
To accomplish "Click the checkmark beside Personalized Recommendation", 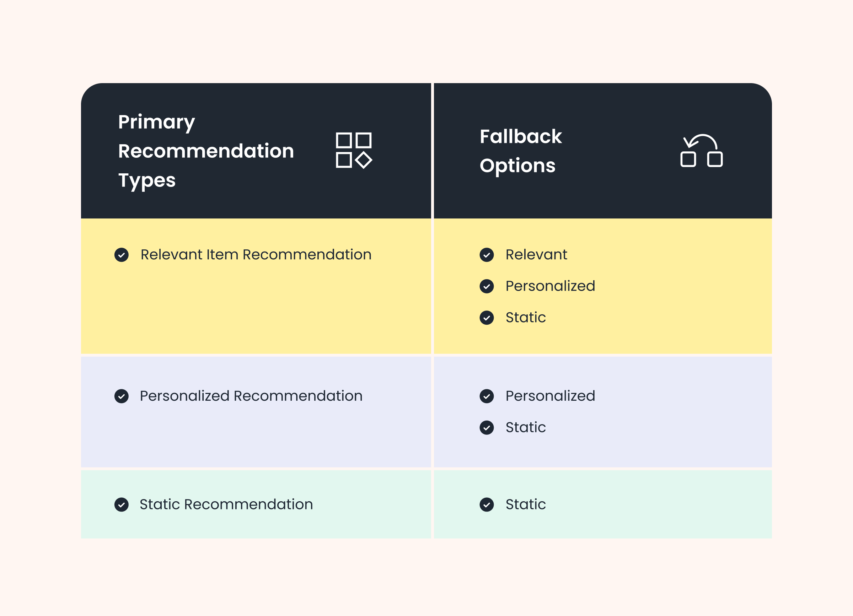I will pos(122,396).
